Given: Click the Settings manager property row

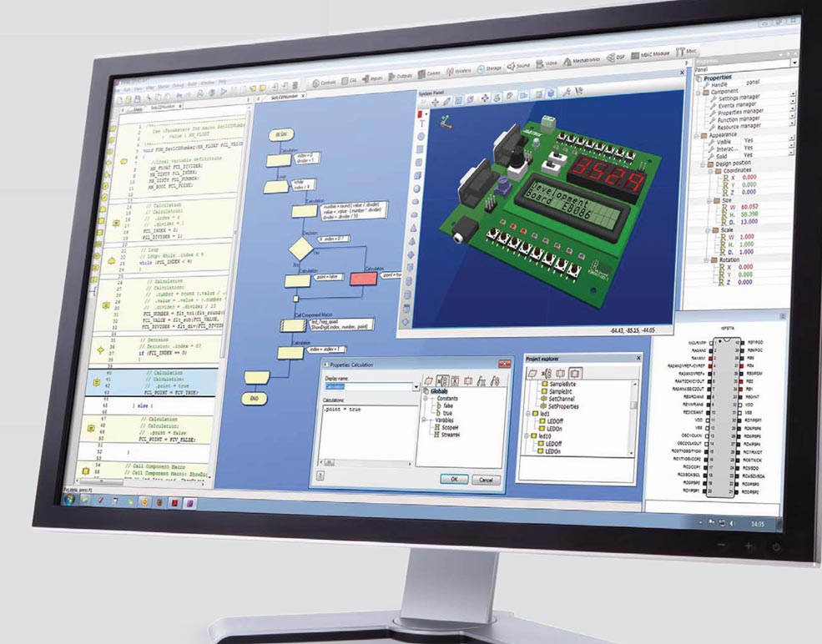Looking at the screenshot, I should click(751, 97).
